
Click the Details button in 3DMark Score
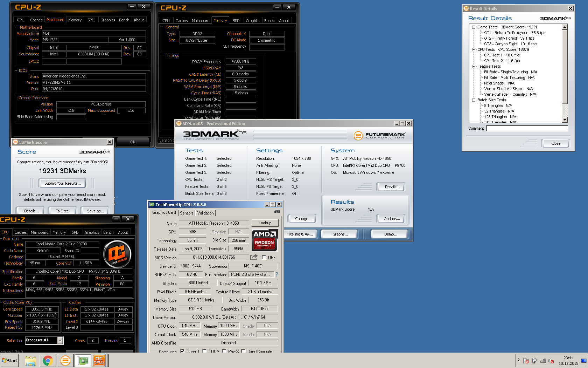coord(31,211)
